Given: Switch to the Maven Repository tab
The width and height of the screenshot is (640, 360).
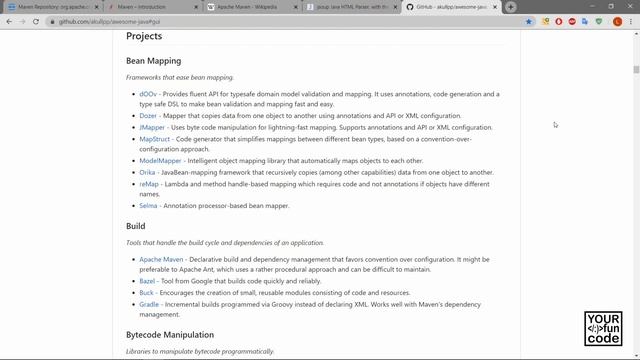Looking at the screenshot, I should coord(53,7).
